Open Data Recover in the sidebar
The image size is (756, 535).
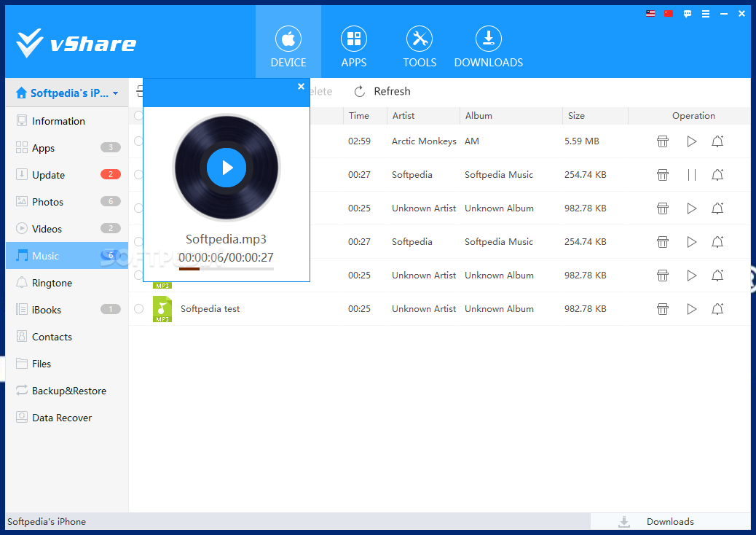(x=67, y=418)
